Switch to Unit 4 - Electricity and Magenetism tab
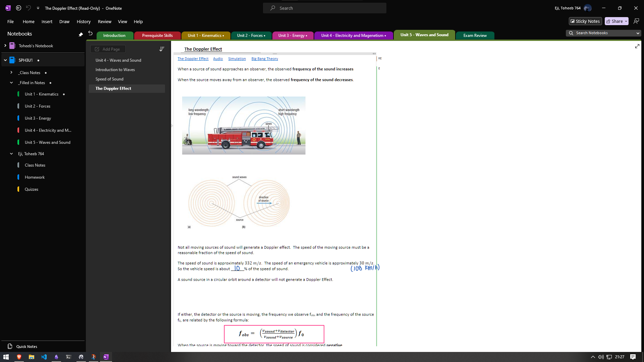644x362 pixels. [354, 36]
